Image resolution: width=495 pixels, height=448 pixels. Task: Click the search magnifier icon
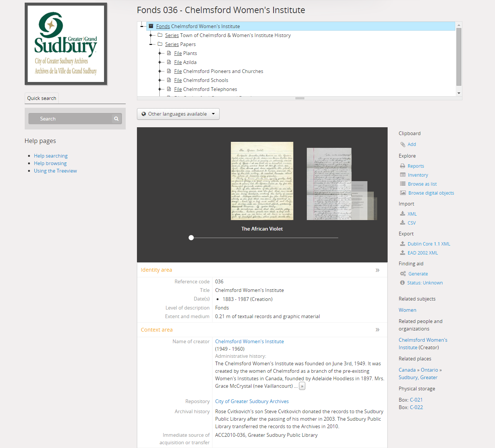click(116, 118)
